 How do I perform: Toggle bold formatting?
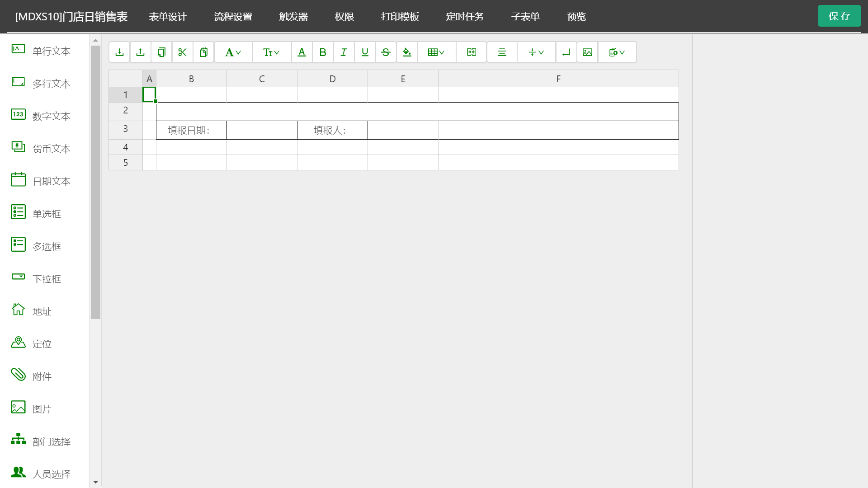click(323, 52)
